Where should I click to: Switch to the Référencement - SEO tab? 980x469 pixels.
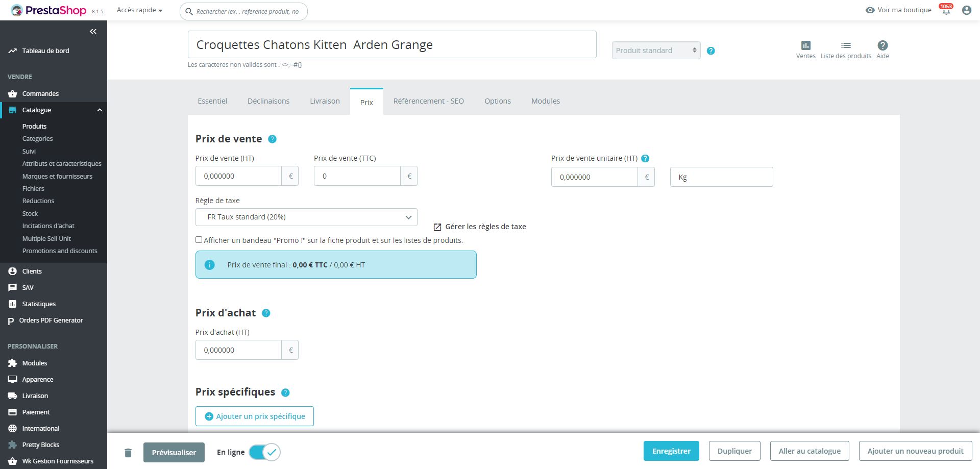[429, 101]
